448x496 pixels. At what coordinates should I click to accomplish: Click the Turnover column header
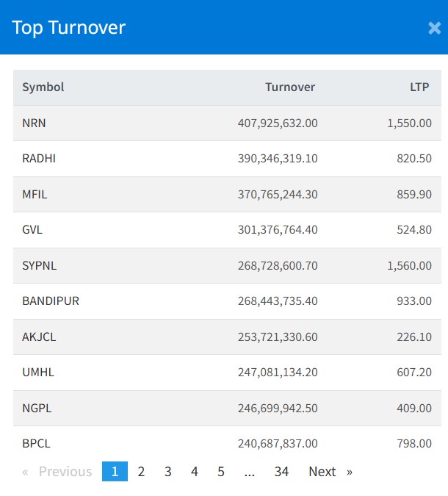pos(290,87)
